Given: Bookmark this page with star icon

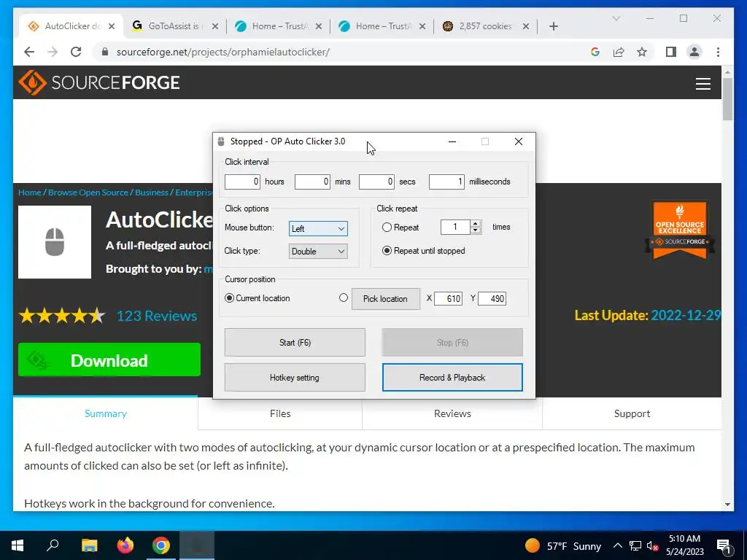Looking at the screenshot, I should (642, 52).
